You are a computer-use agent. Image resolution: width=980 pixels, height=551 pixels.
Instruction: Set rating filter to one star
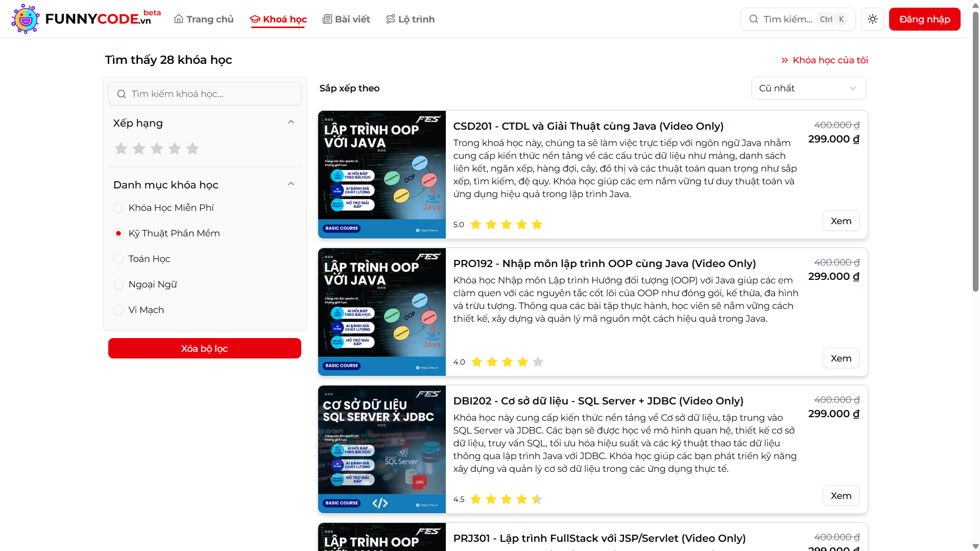pyautogui.click(x=121, y=149)
